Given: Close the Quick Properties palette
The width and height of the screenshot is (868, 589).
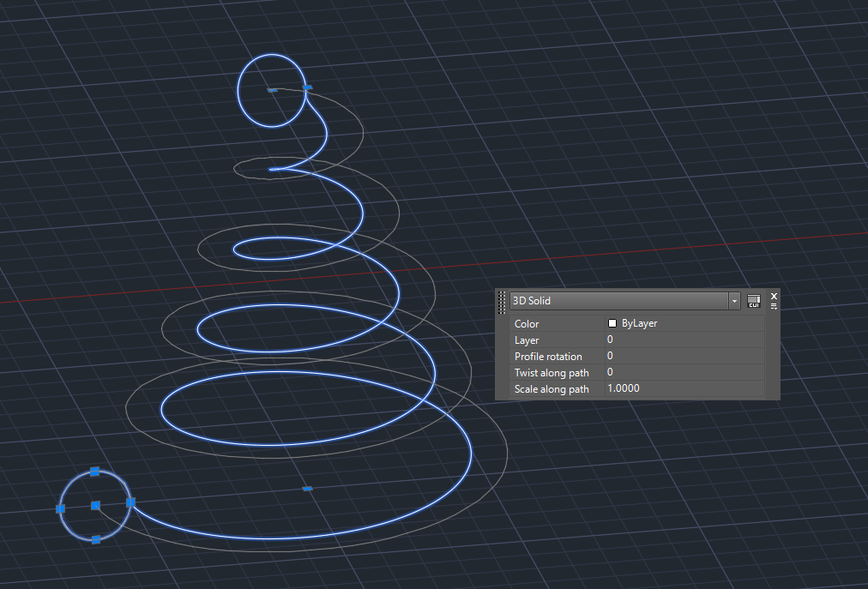Looking at the screenshot, I should coord(774,296).
